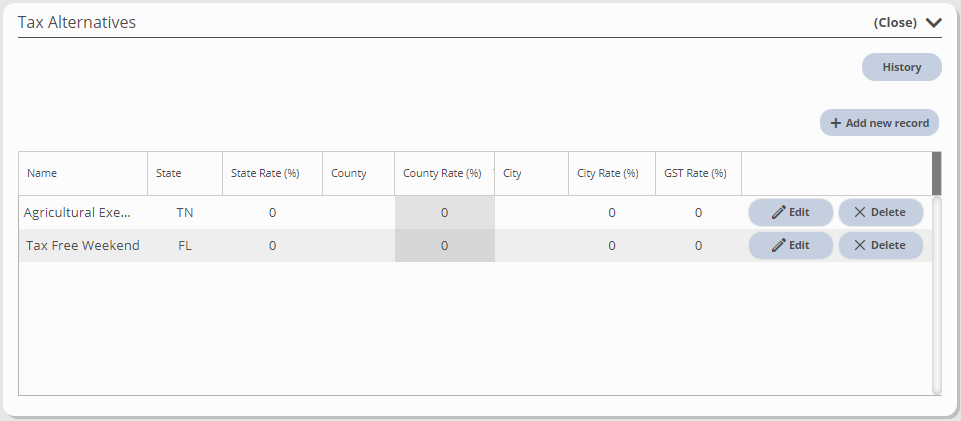Click the (Close) label
Image resolution: width=961 pixels, height=421 pixels.
(895, 23)
